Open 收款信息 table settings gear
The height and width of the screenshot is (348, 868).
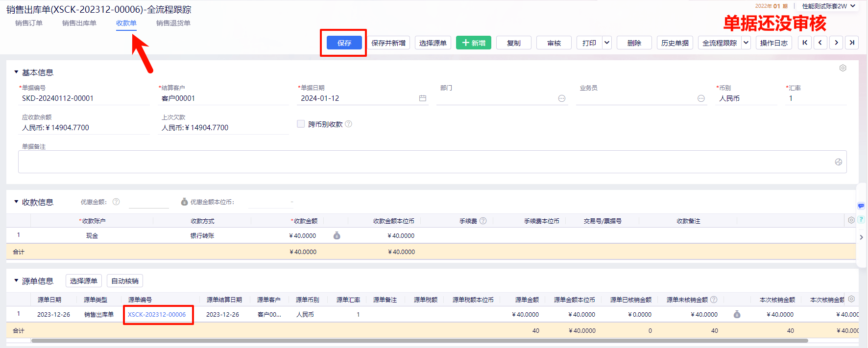pyautogui.click(x=851, y=220)
